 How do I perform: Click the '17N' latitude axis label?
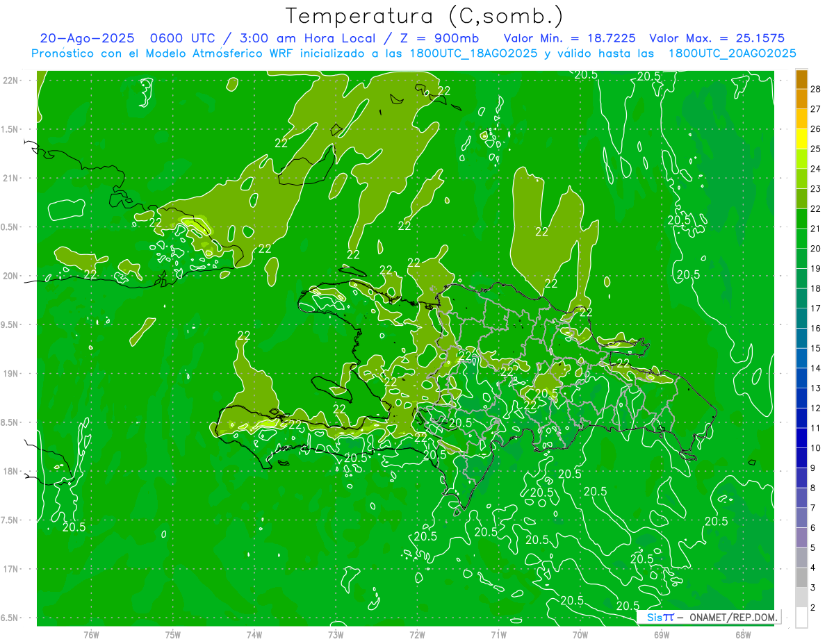[11, 569]
